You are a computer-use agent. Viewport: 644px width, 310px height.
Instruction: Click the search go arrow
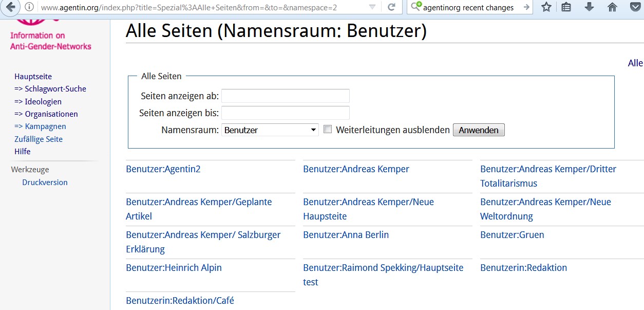(526, 7)
